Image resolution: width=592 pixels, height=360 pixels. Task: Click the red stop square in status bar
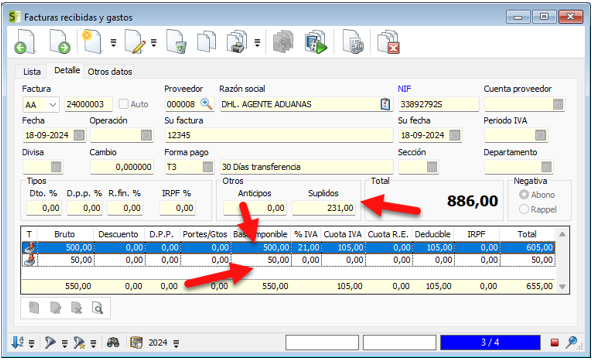pos(554,343)
